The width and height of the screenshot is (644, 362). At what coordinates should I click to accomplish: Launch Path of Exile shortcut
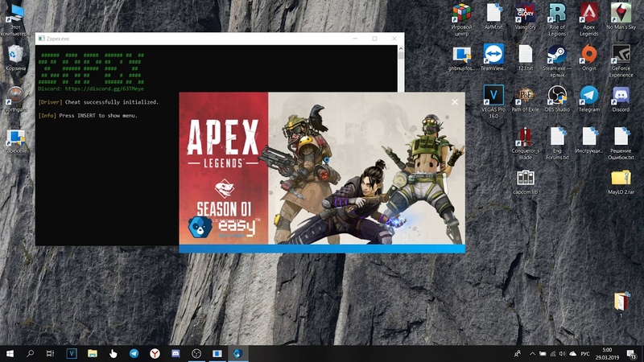pos(526,99)
